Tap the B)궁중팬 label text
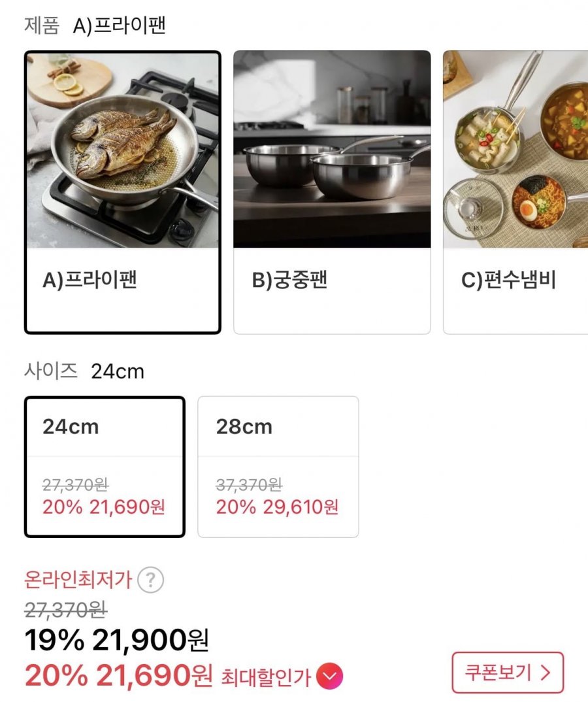588x702 pixels. [x=289, y=280]
